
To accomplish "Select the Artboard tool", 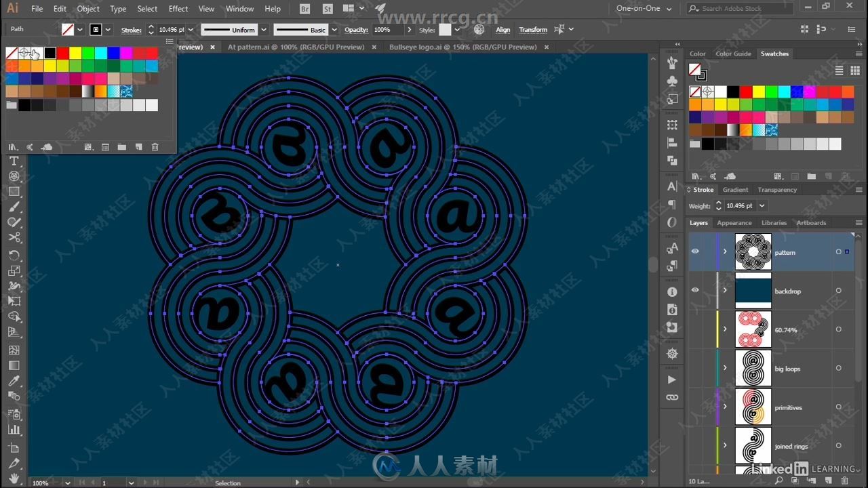I will click(14, 447).
